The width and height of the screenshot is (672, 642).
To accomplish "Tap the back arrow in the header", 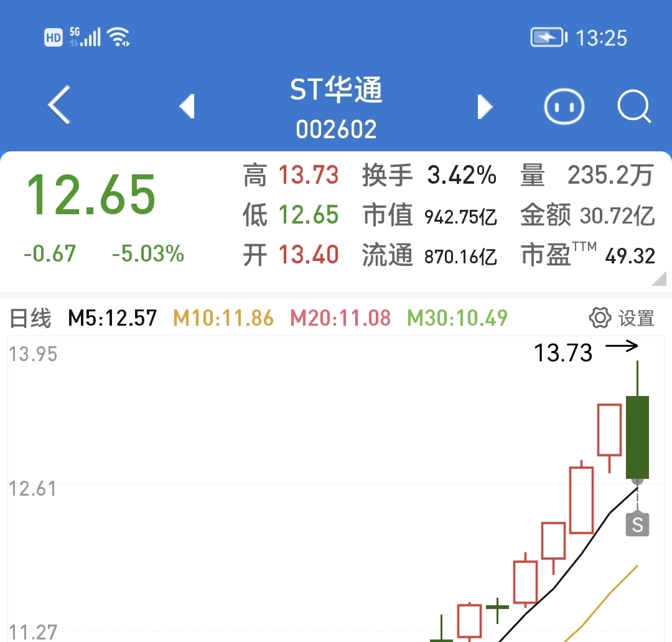I will [x=59, y=105].
